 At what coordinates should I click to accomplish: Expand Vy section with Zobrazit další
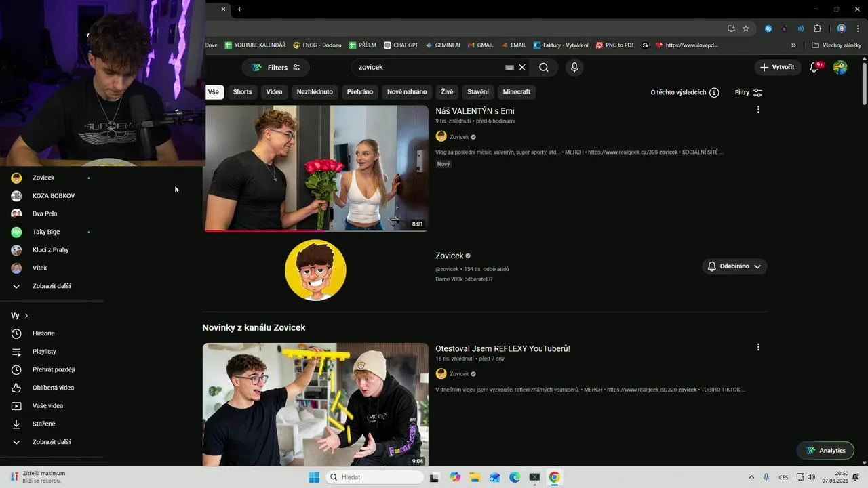click(52, 442)
